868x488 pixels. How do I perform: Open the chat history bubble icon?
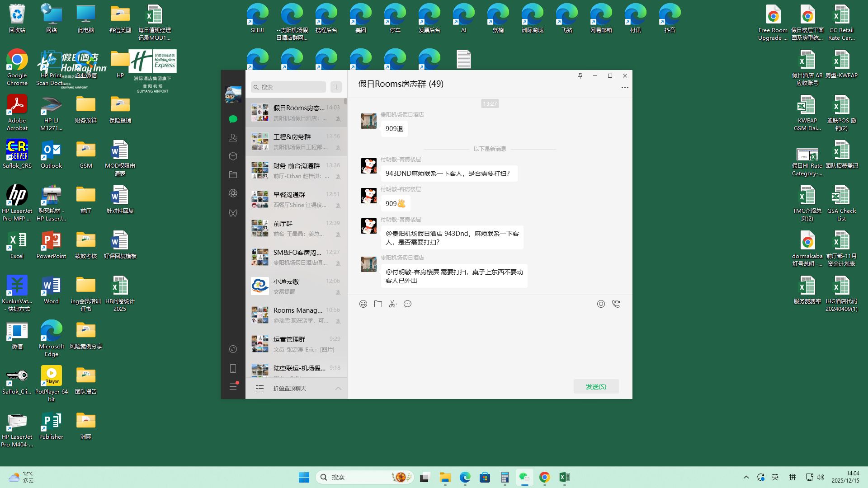(408, 304)
